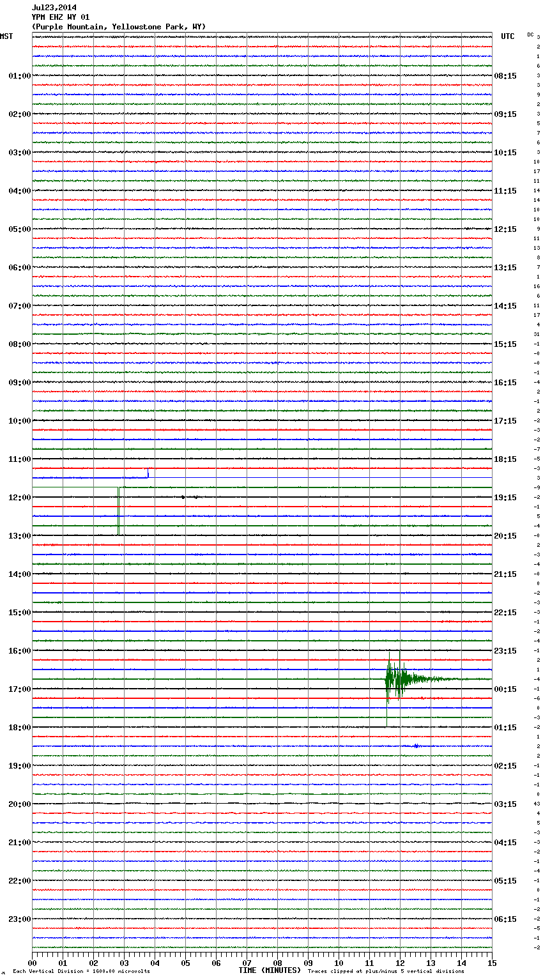Select the 11:00 MST hour label
The width and height of the screenshot is (543, 980).
click(x=19, y=459)
